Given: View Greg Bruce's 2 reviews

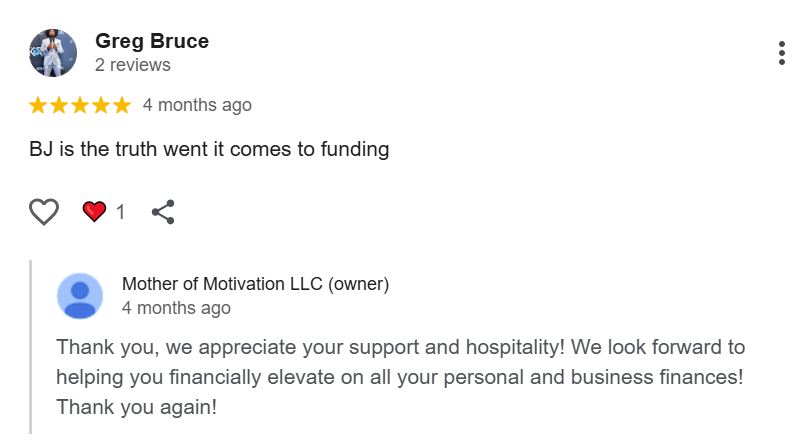Looking at the screenshot, I should 132,65.
